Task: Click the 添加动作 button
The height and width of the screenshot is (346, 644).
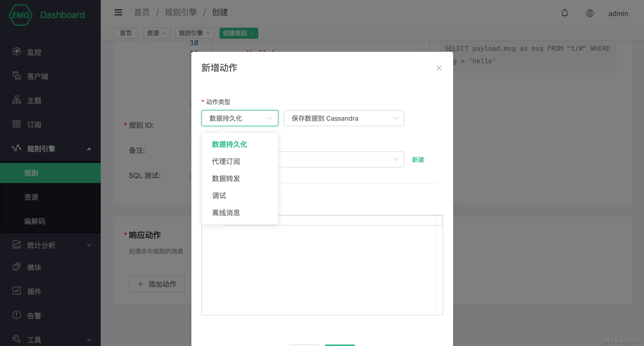Action: [x=157, y=284]
